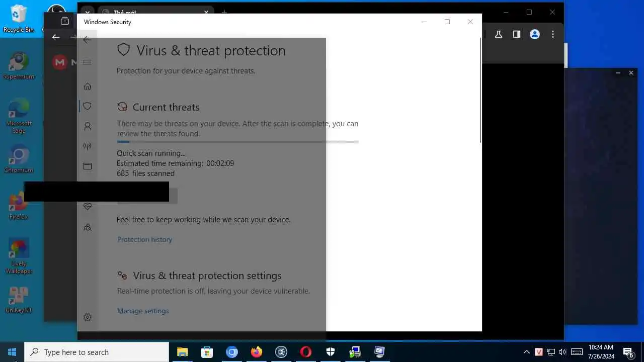Click back arrow in the dark window

click(56, 37)
